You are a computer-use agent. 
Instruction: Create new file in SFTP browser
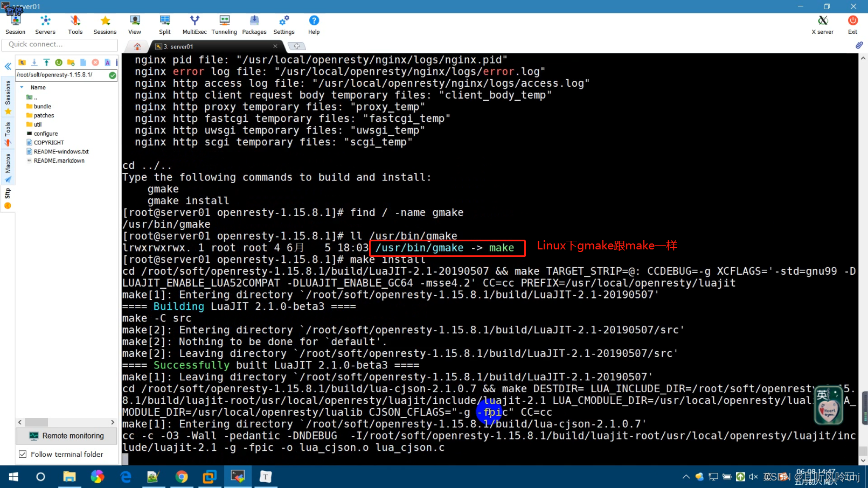[x=83, y=62]
